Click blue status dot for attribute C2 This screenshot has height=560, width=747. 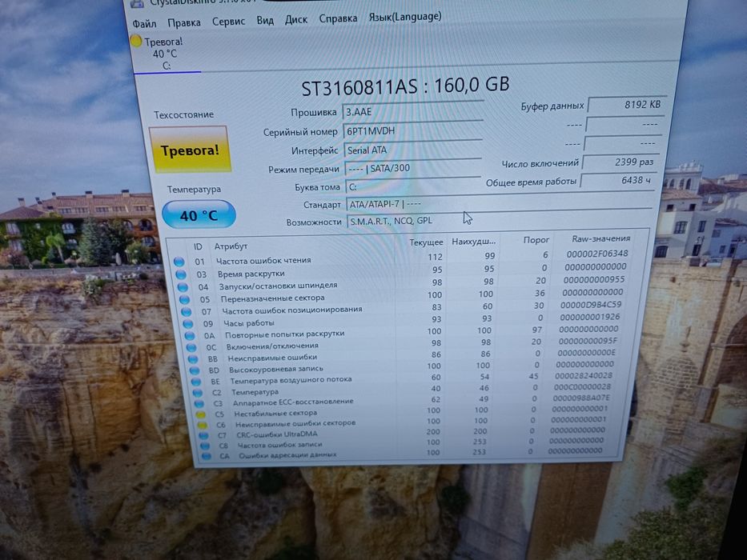198,394
